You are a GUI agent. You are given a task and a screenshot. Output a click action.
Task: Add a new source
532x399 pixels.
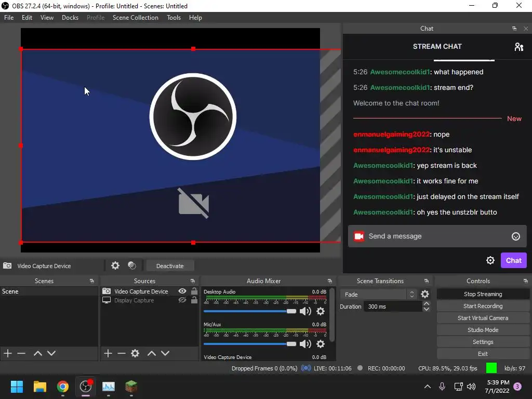(108, 353)
